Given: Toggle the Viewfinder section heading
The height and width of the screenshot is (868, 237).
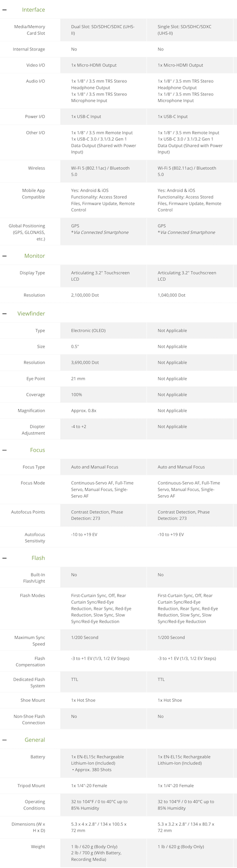Looking at the screenshot, I should point(31,314).
